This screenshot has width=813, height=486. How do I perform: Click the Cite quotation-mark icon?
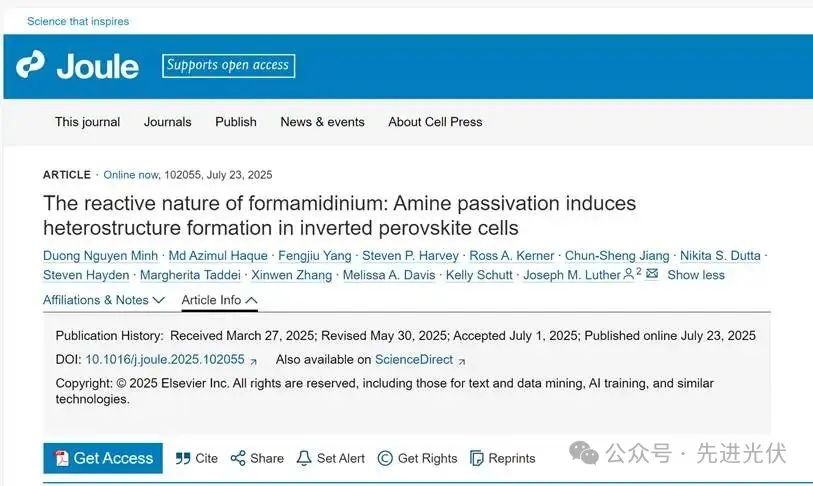(183, 458)
